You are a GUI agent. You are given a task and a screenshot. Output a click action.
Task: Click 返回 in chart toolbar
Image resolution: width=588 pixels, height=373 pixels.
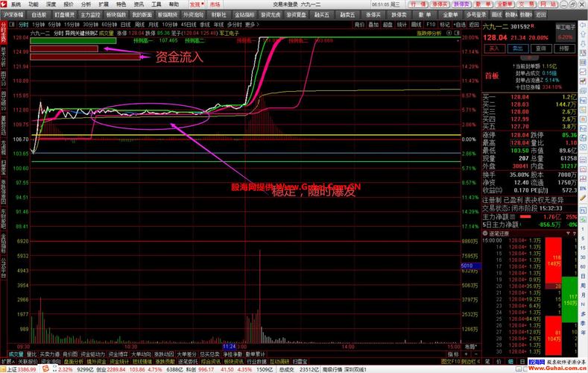click(475, 25)
